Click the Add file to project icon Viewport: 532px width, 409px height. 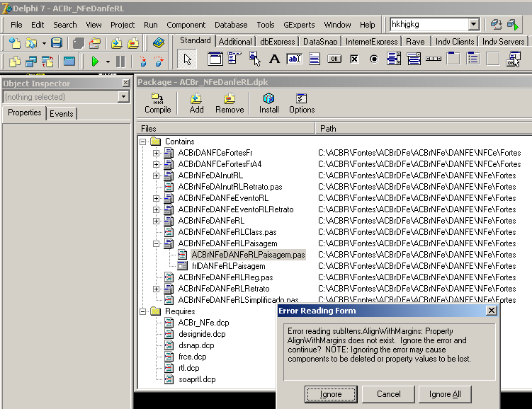click(x=116, y=43)
